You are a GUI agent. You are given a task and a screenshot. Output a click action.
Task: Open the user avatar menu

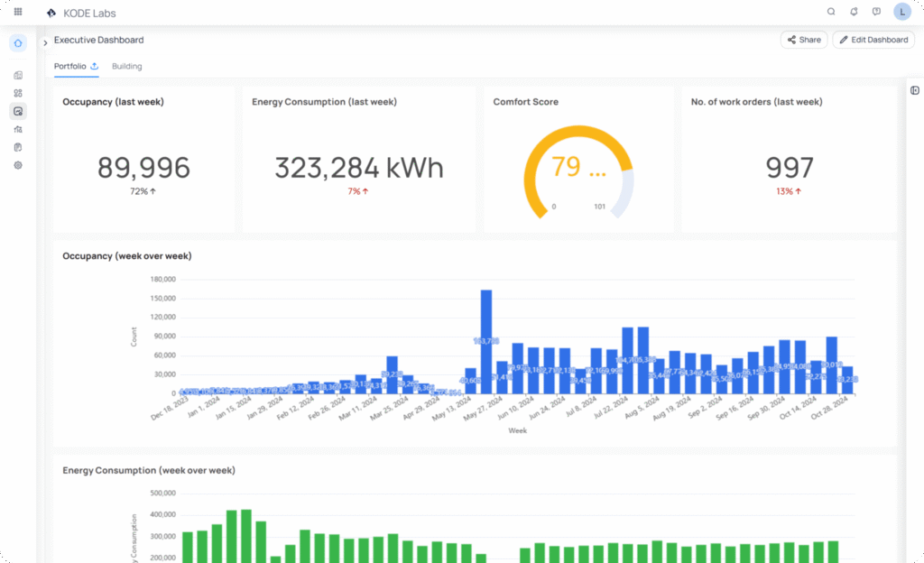(x=901, y=12)
